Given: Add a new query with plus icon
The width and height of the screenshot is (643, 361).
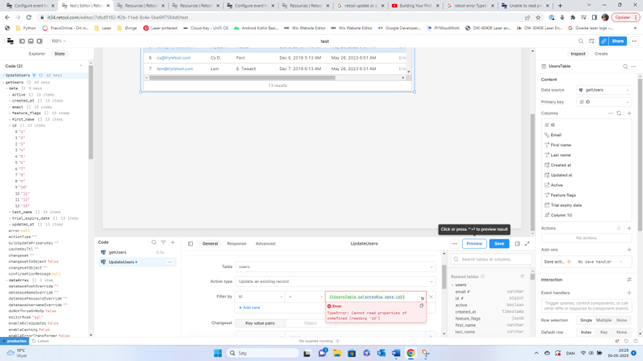Looking at the screenshot, I should pyautogui.click(x=173, y=242).
